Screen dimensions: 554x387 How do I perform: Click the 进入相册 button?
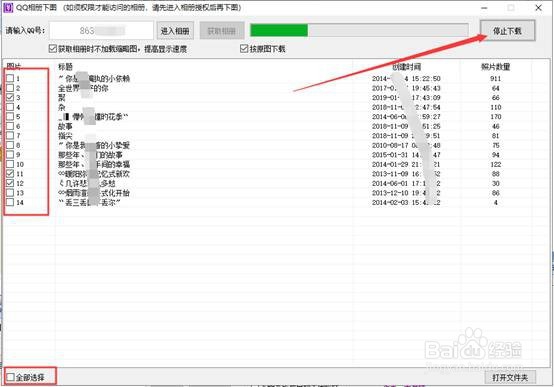click(x=175, y=31)
